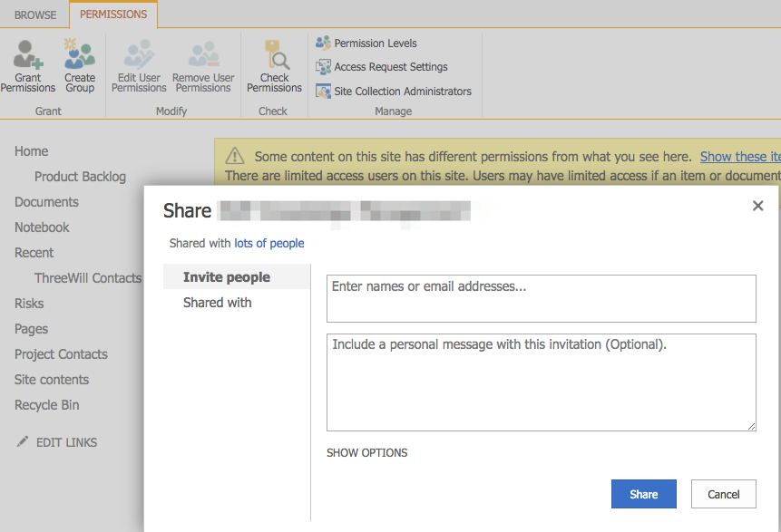Select the Create Group icon

point(79,54)
